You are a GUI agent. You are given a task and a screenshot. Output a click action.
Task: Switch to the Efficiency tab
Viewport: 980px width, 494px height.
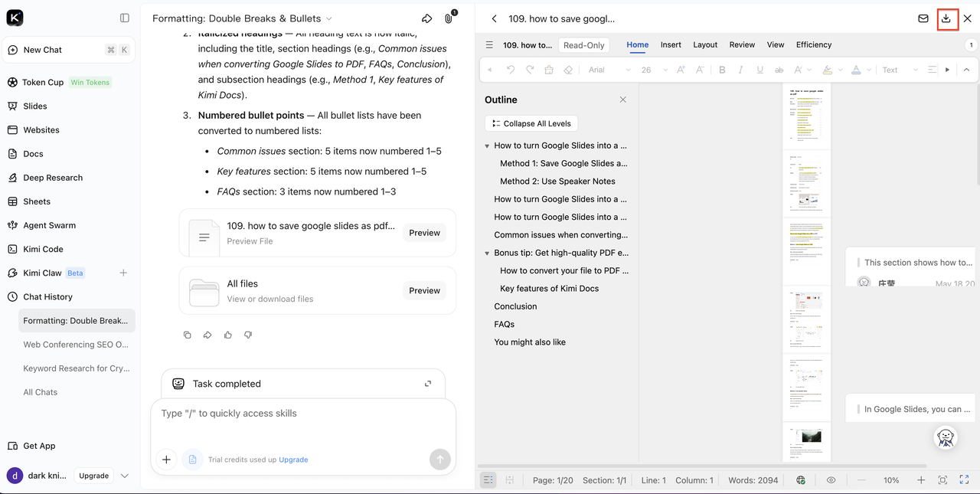click(814, 44)
